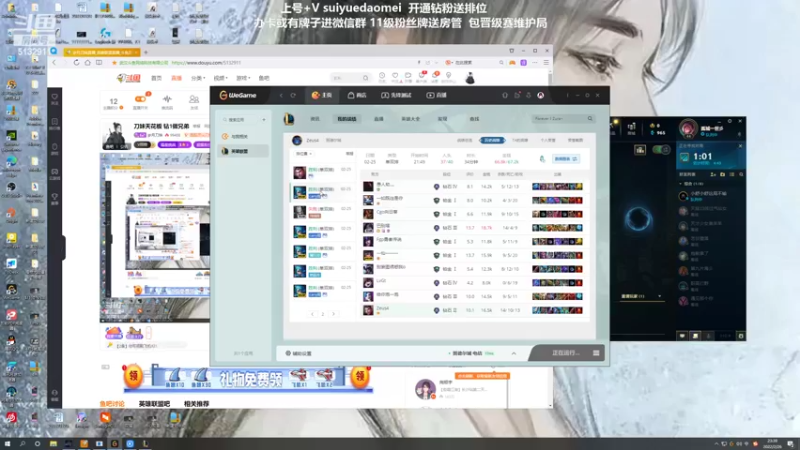800x450 pixels.
Task: Click player name Cgo向日葵 in scoreboard
Action: tap(387, 212)
